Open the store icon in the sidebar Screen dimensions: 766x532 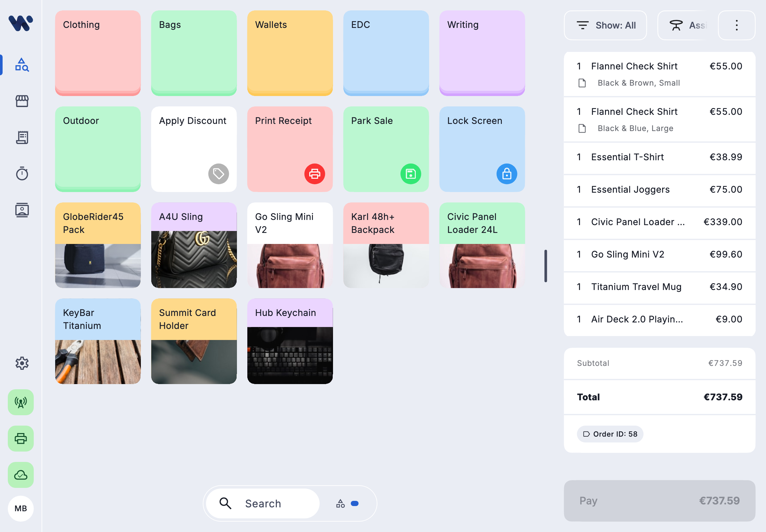[x=21, y=101]
